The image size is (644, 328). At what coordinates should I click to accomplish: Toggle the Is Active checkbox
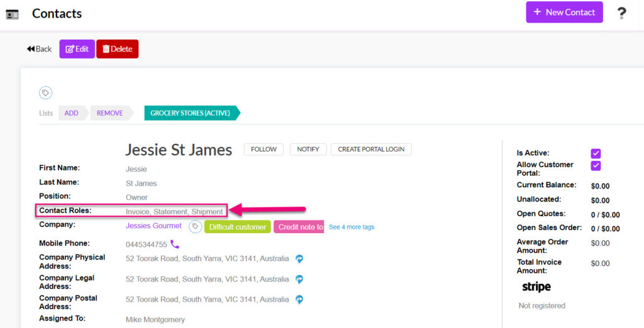coord(596,153)
